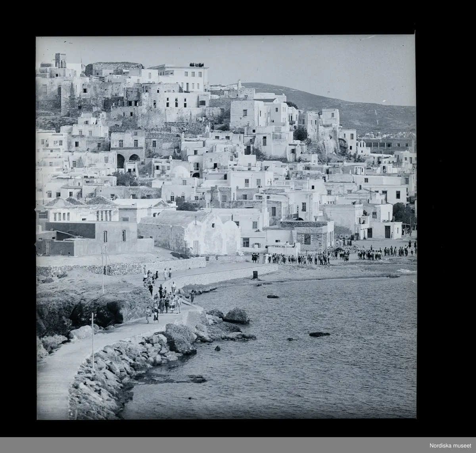Select the arched stone building on the hillside
This screenshot has height=453, width=476.
[127, 149]
